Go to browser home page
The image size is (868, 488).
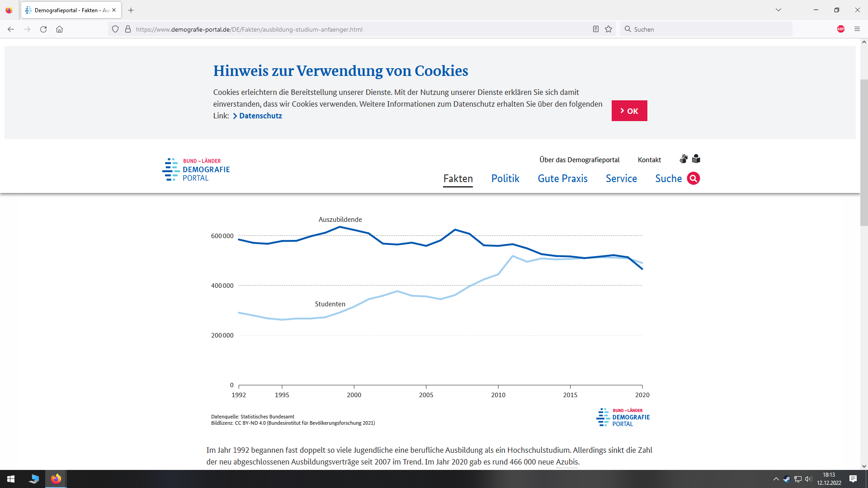pos(59,29)
